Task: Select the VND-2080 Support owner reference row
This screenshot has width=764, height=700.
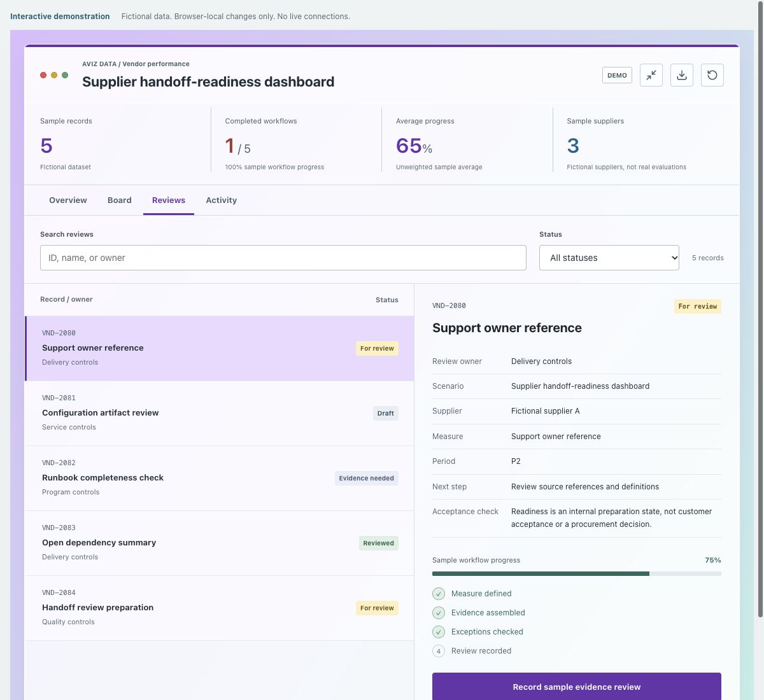Action: pyautogui.click(x=220, y=348)
